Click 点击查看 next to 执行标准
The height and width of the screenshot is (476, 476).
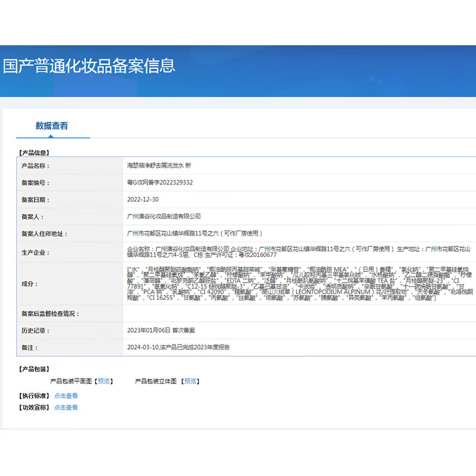pos(65,394)
